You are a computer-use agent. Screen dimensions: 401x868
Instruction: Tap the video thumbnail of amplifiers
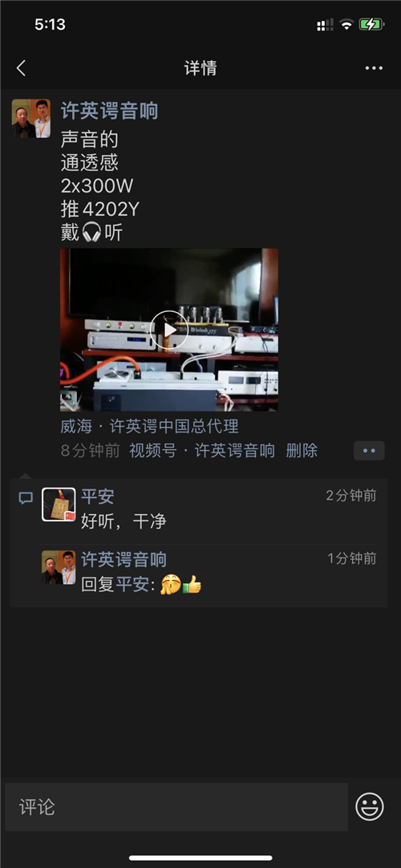(169, 330)
